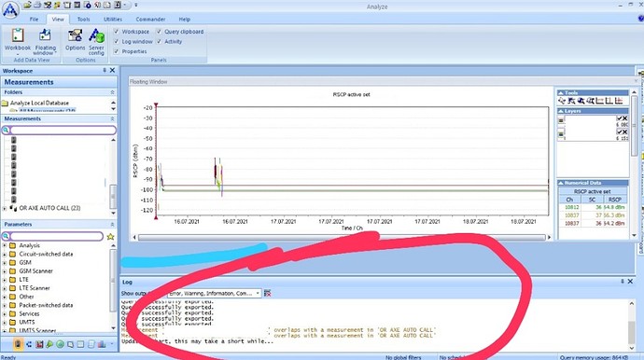
Task: Pin the Log panel
Action: click(623, 282)
